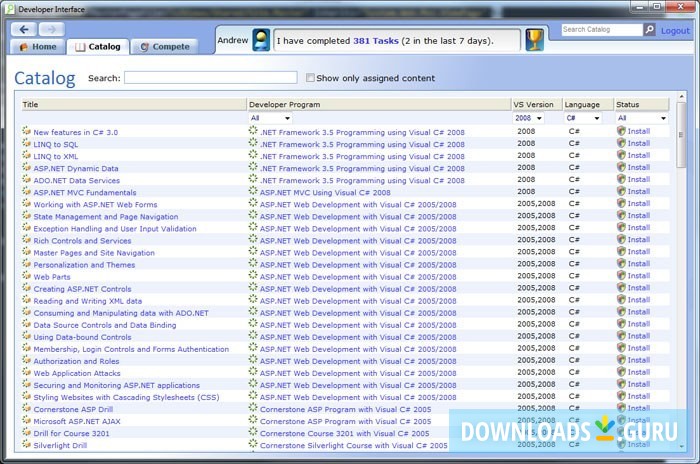The height and width of the screenshot is (464, 700).
Task: Click the scrollbar up arrow of the catalog list
Action: (x=681, y=96)
